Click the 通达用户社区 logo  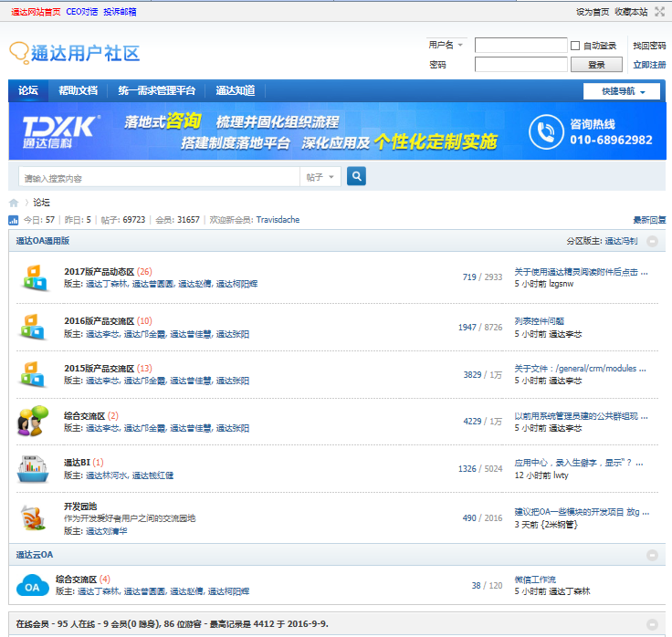click(75, 53)
